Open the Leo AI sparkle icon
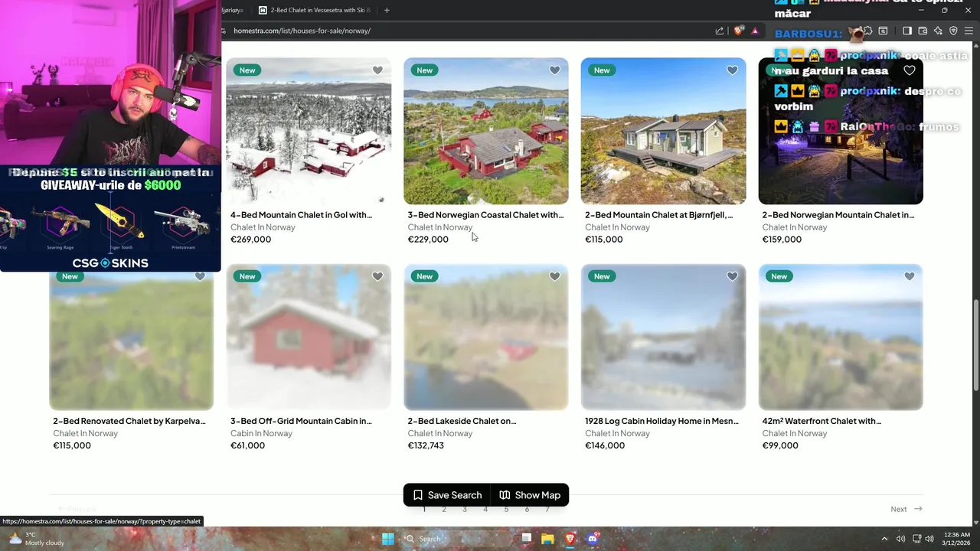 coord(939,31)
